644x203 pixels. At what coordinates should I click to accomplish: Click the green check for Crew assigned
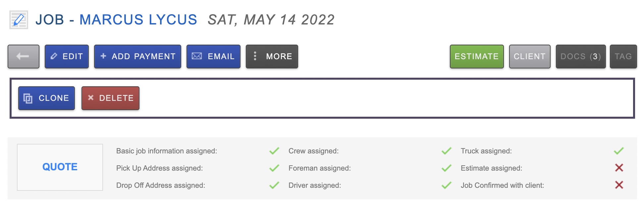tap(446, 151)
